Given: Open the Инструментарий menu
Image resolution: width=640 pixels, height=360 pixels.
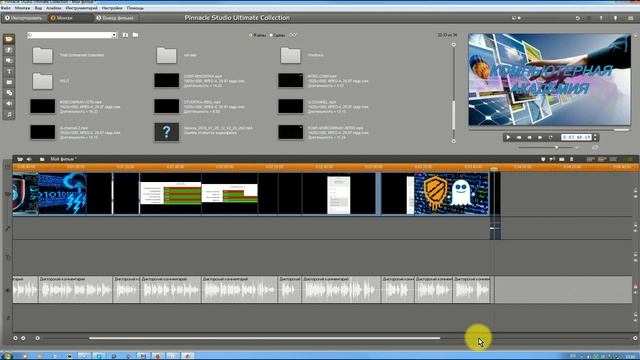Looking at the screenshot, I should pos(82,8).
